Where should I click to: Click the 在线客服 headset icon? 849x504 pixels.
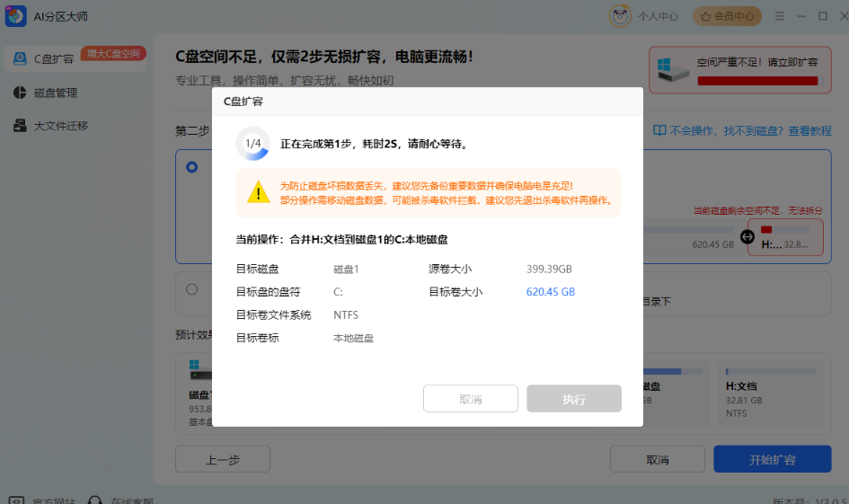coord(94,500)
